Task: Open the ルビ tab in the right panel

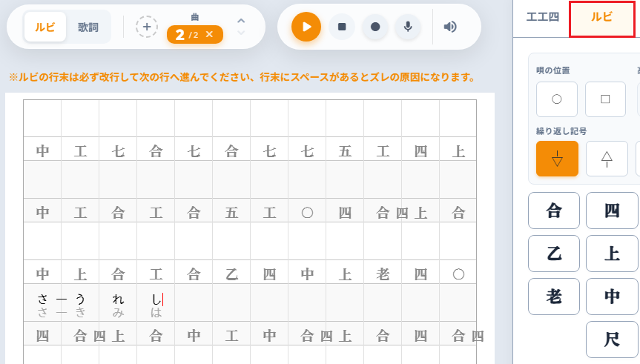Action: [601, 18]
